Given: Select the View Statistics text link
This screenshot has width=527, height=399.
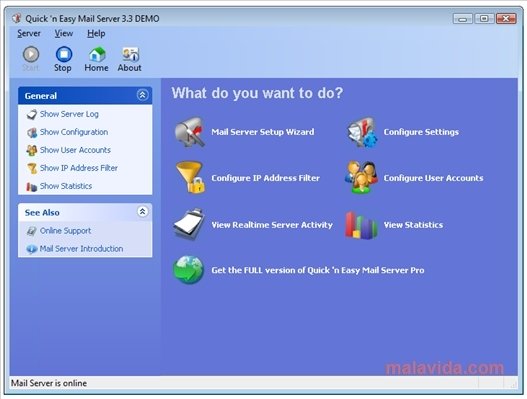Looking at the screenshot, I should pos(413,225).
